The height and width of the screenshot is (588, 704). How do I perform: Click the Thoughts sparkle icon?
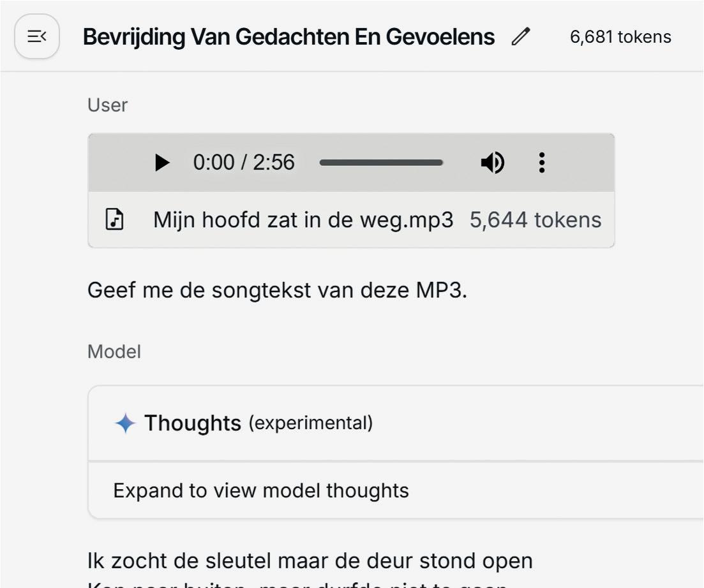pos(125,423)
